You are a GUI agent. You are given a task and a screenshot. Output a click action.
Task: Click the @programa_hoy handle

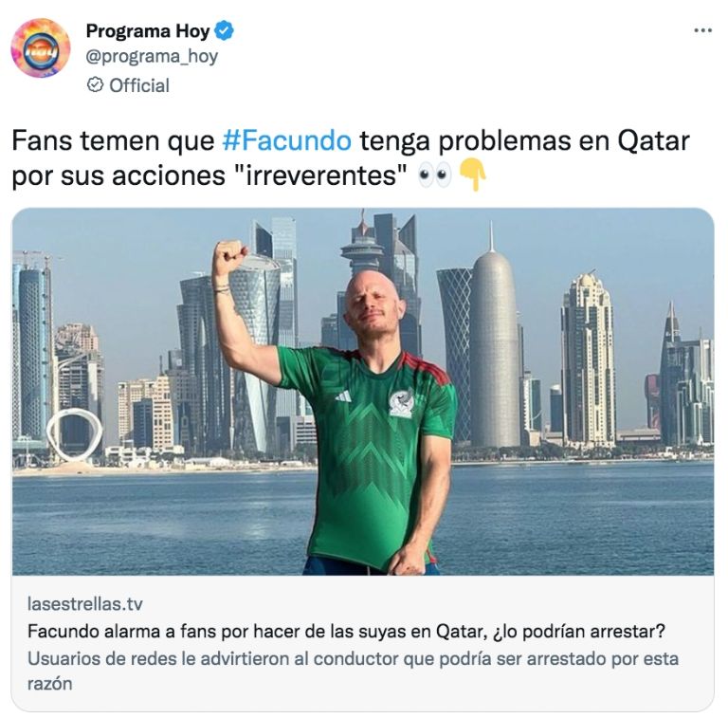(152, 57)
